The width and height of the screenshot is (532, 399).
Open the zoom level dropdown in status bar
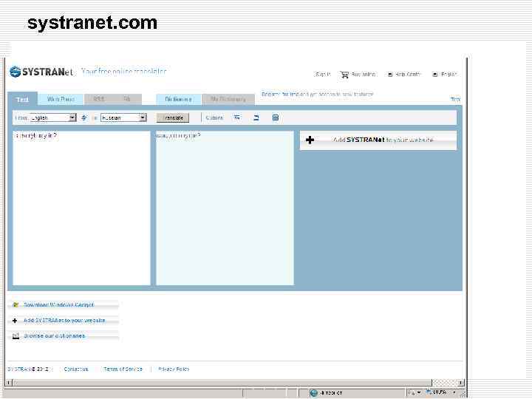454,392
